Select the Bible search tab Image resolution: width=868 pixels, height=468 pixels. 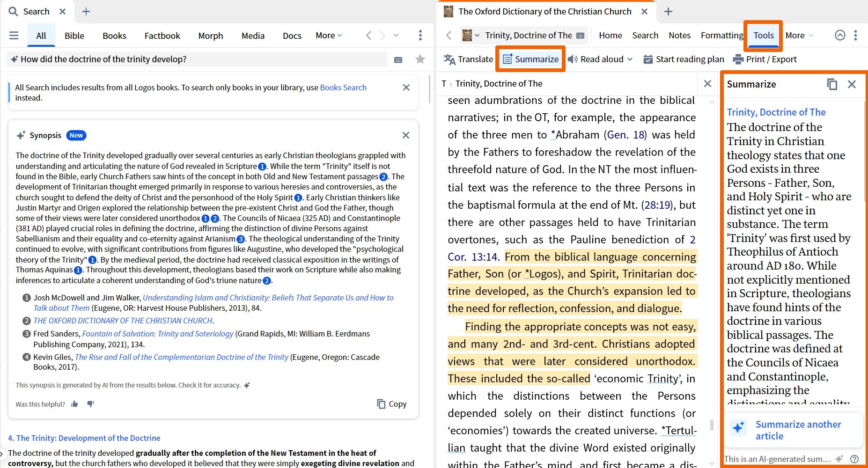[x=74, y=36]
